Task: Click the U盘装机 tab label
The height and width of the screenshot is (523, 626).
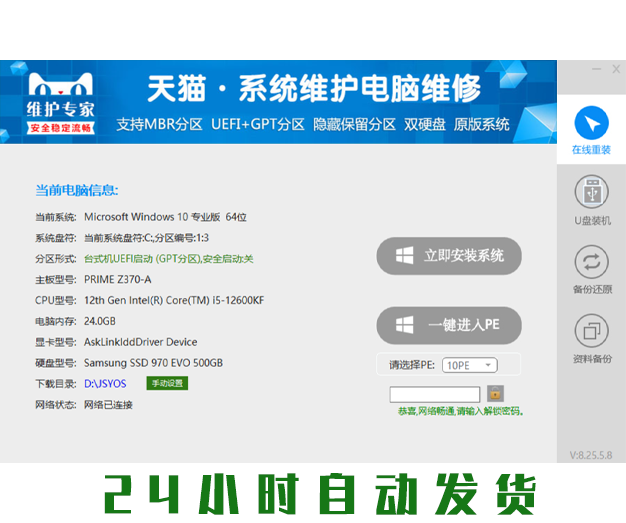Action: click(592, 220)
